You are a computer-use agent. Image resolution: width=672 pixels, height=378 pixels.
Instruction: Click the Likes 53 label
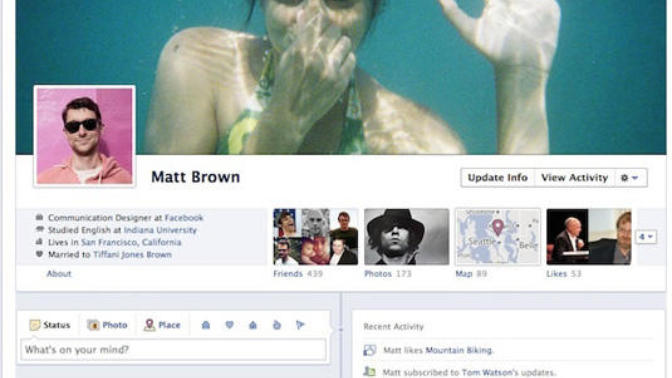click(x=564, y=274)
